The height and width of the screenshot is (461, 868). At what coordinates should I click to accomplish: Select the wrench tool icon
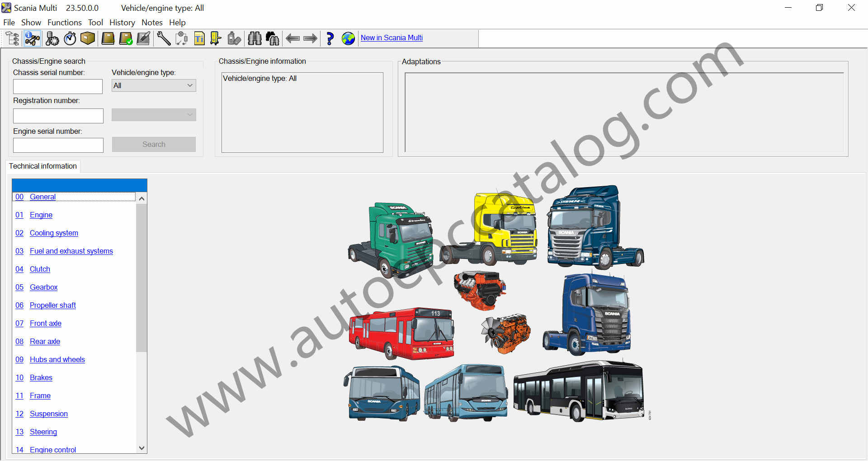(164, 38)
